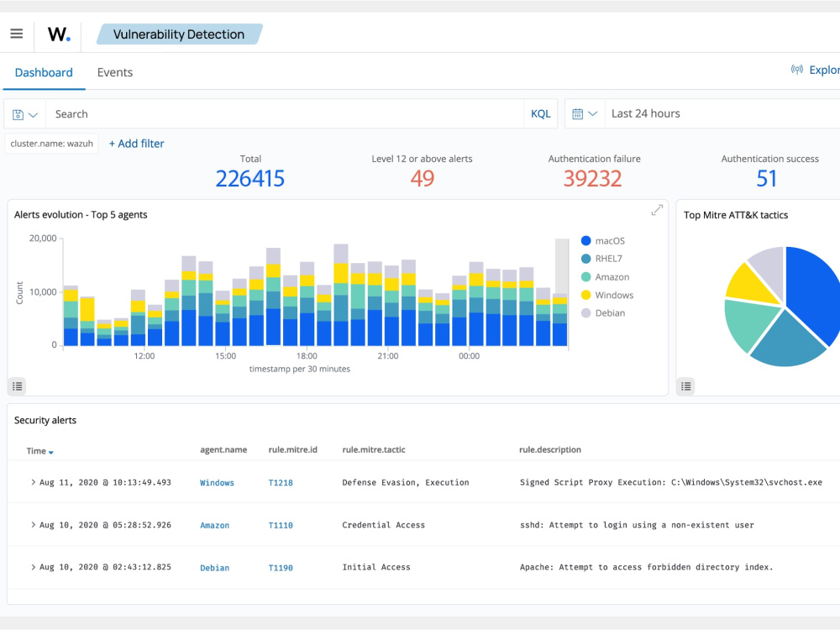Click the Time column header label
Viewport: 840px width, 630px height.
coord(36,451)
